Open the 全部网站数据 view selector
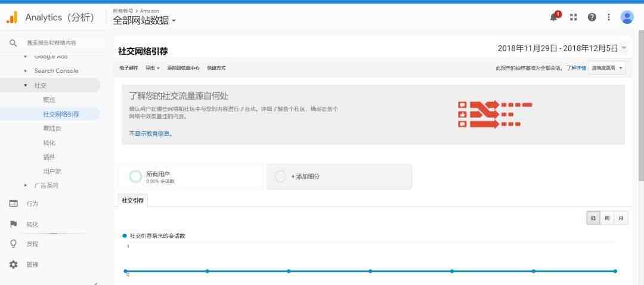The width and height of the screenshot is (644, 285). pyautogui.click(x=144, y=20)
